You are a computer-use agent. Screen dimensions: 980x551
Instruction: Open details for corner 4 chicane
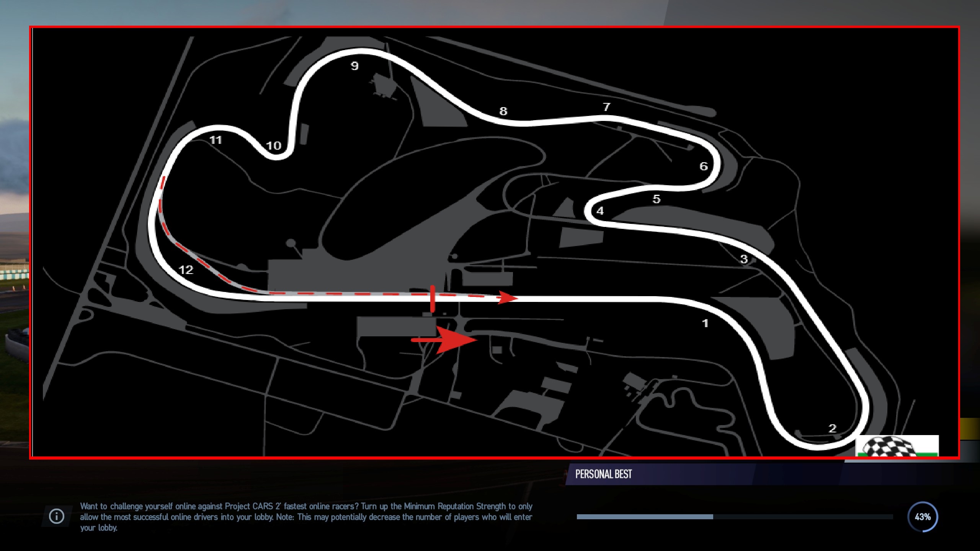(x=600, y=210)
